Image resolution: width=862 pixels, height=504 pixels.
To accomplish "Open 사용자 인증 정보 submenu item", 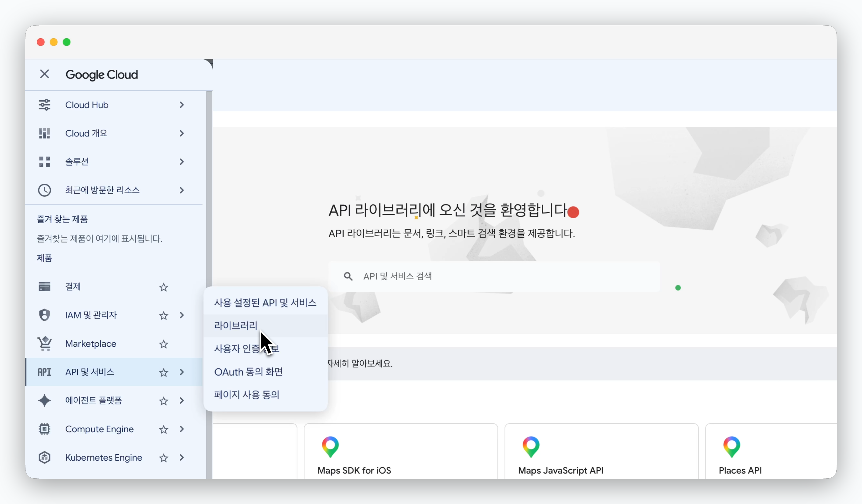I will click(x=265, y=349).
